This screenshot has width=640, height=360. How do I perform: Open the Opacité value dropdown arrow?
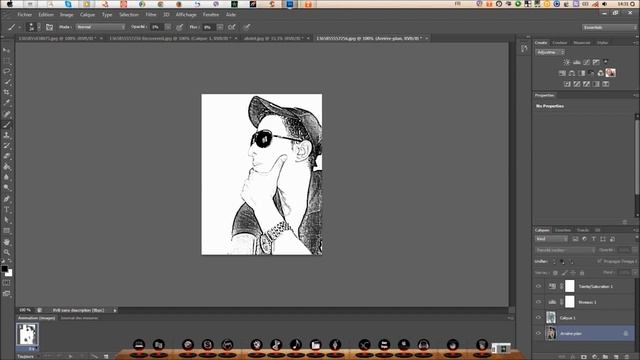click(x=168, y=27)
